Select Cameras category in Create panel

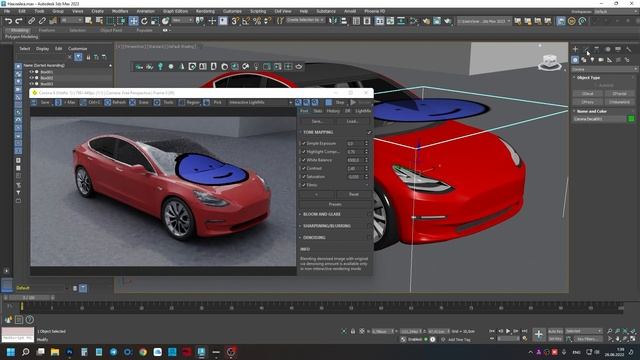coord(601,60)
